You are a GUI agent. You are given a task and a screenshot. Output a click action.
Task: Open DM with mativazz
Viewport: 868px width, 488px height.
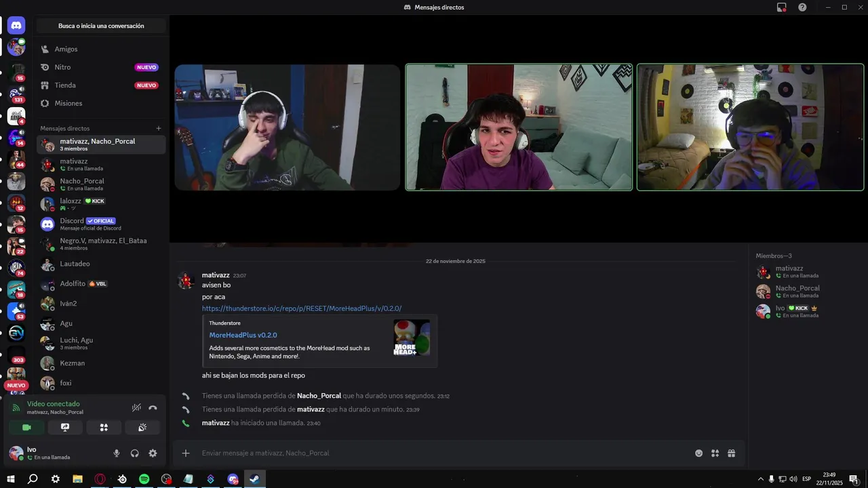(x=101, y=165)
